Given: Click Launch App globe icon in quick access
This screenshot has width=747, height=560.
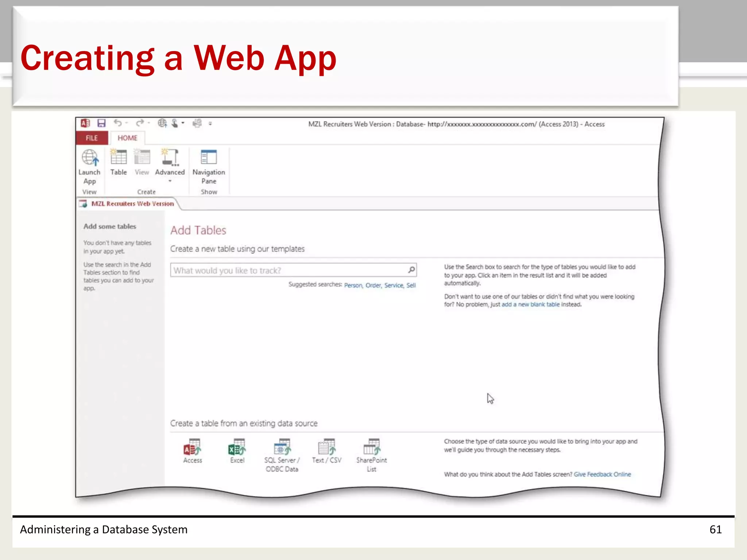Looking at the screenshot, I should 162,123.
